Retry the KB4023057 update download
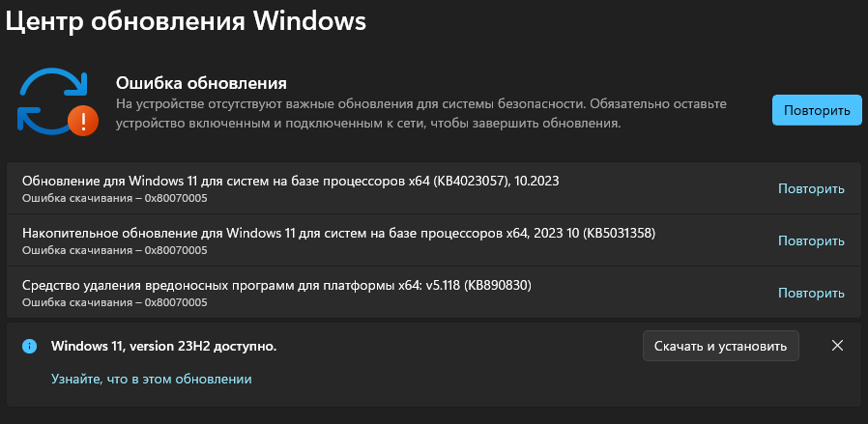The height and width of the screenshot is (424, 868). pos(811,188)
